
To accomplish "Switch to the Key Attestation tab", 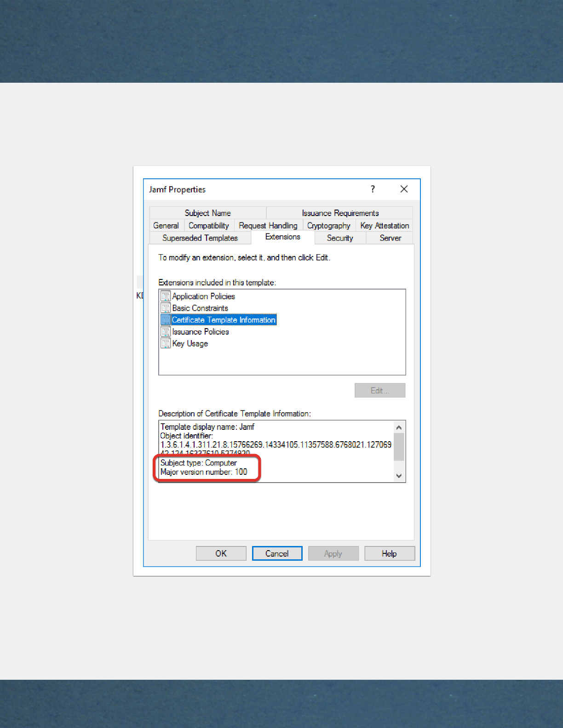I will 385,225.
